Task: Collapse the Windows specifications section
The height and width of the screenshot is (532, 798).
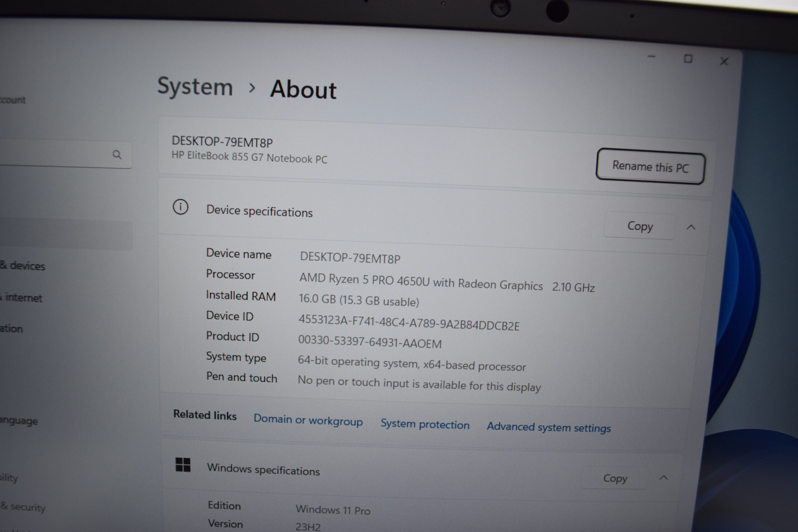Action: pos(663,478)
